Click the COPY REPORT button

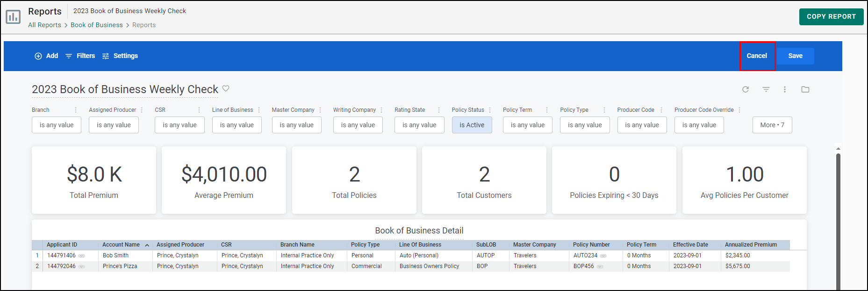tap(831, 16)
